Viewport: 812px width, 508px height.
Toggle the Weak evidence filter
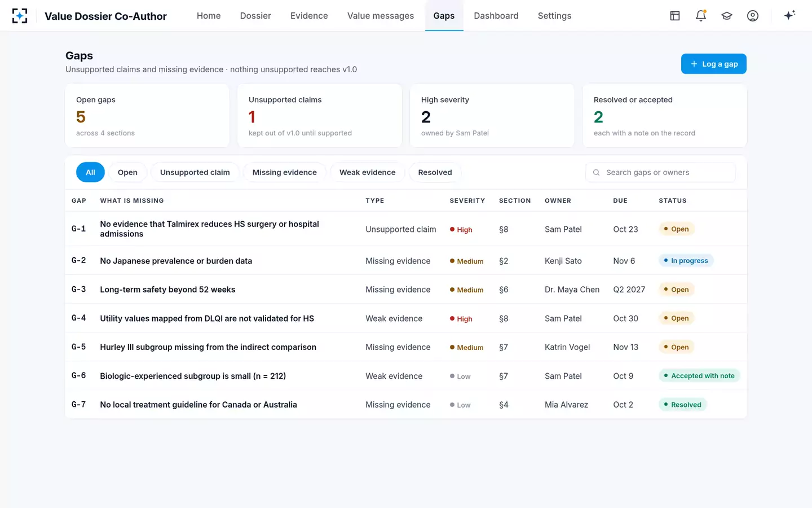[x=367, y=172]
